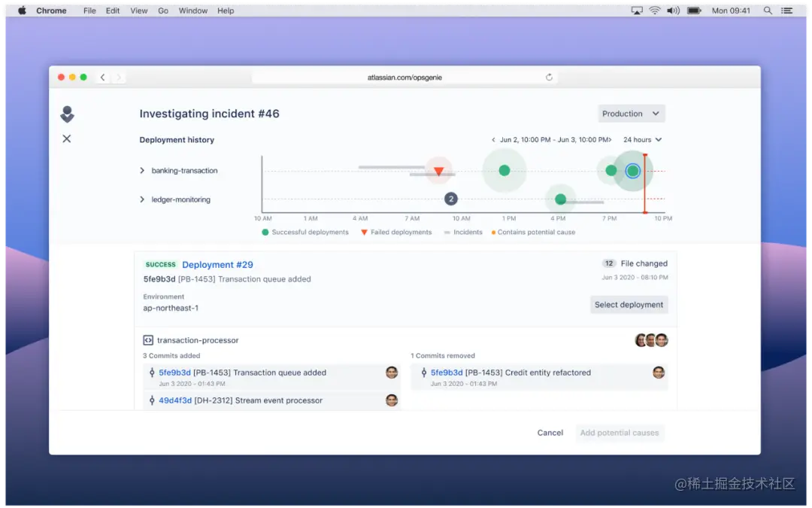The image size is (812, 508).
Task: Click the AirPlay display icon in menu bar
Action: click(x=637, y=11)
